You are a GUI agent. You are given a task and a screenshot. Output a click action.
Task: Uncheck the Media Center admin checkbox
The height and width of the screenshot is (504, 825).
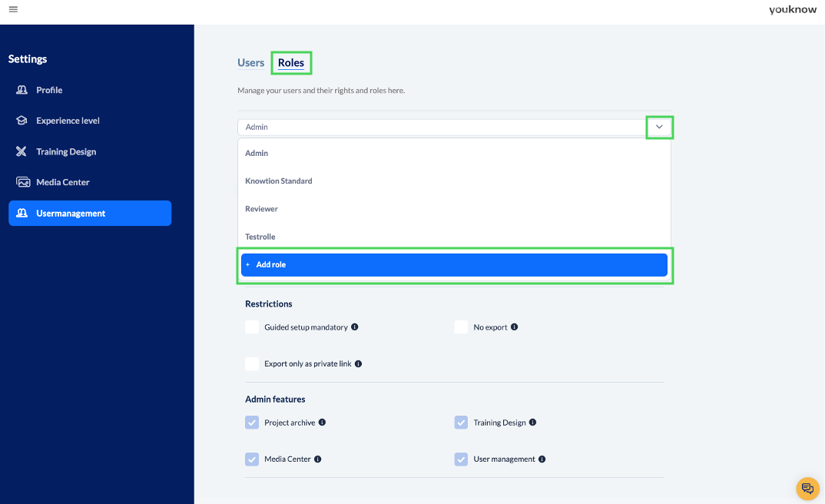(252, 459)
